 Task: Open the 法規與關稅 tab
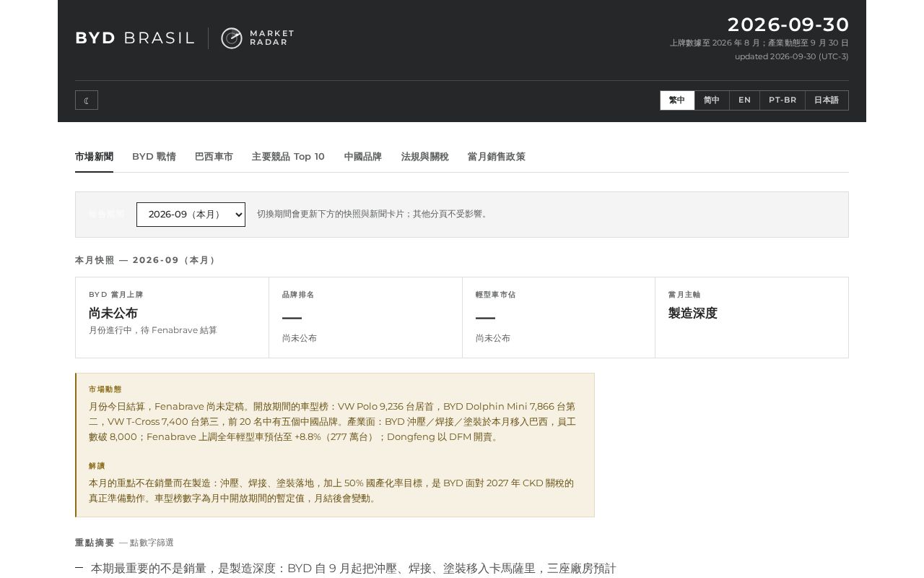(x=425, y=157)
